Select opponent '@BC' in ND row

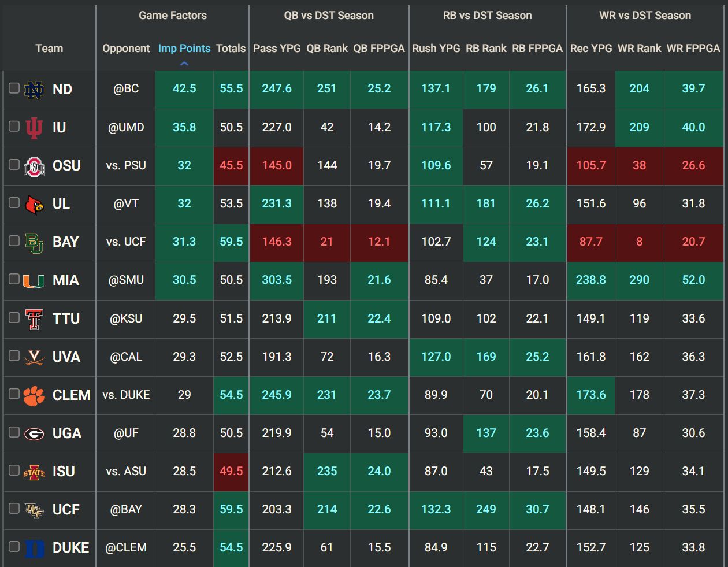pos(126,90)
